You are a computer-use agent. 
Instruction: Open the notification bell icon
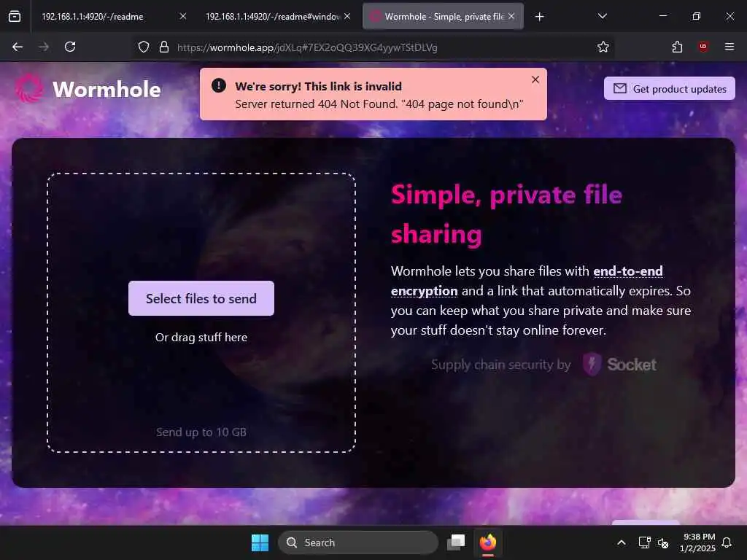point(727,542)
